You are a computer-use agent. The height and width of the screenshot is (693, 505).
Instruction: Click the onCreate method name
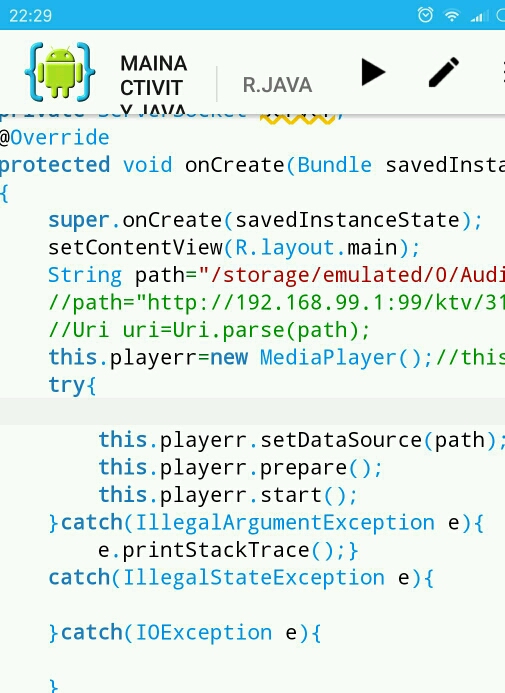point(235,165)
